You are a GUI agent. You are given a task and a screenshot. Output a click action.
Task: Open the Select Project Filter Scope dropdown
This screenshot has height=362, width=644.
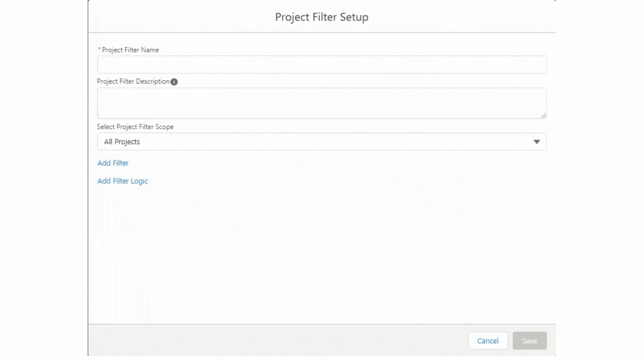tap(322, 141)
